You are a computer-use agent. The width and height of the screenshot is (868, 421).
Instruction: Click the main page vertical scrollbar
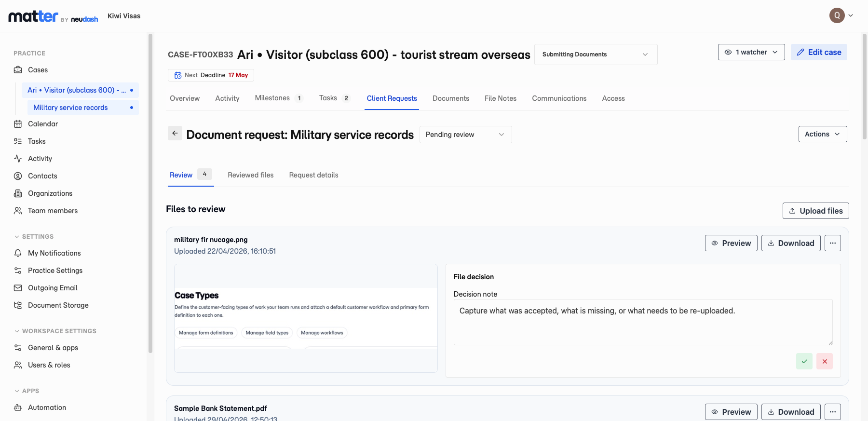point(864,87)
